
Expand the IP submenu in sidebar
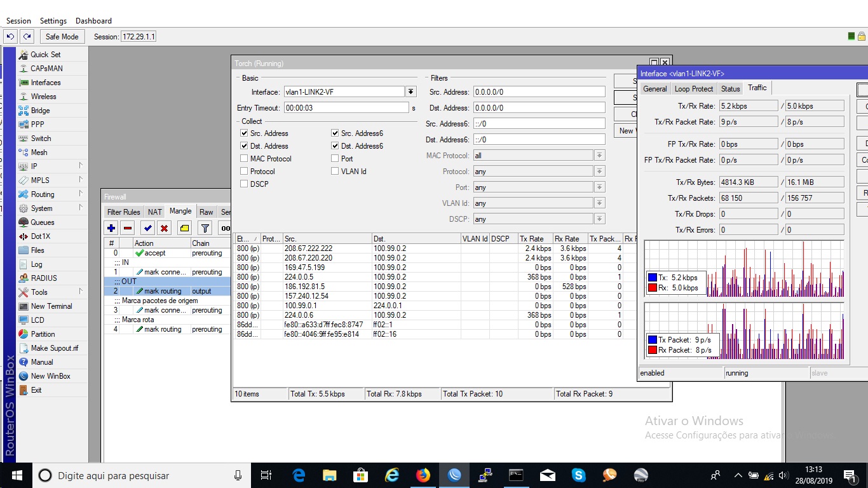81,166
